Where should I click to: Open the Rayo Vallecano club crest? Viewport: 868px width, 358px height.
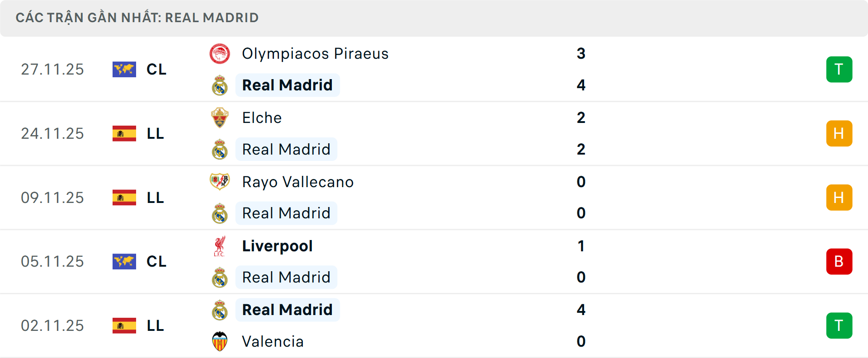pos(220,182)
